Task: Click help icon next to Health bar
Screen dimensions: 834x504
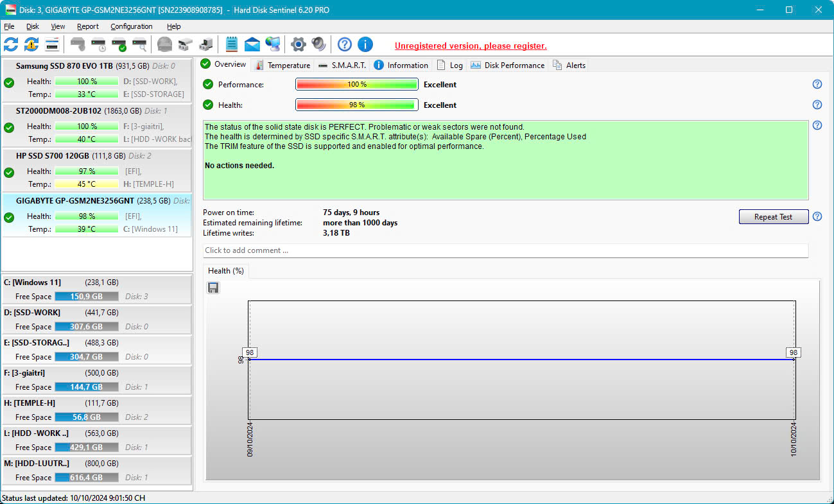Action: click(817, 105)
